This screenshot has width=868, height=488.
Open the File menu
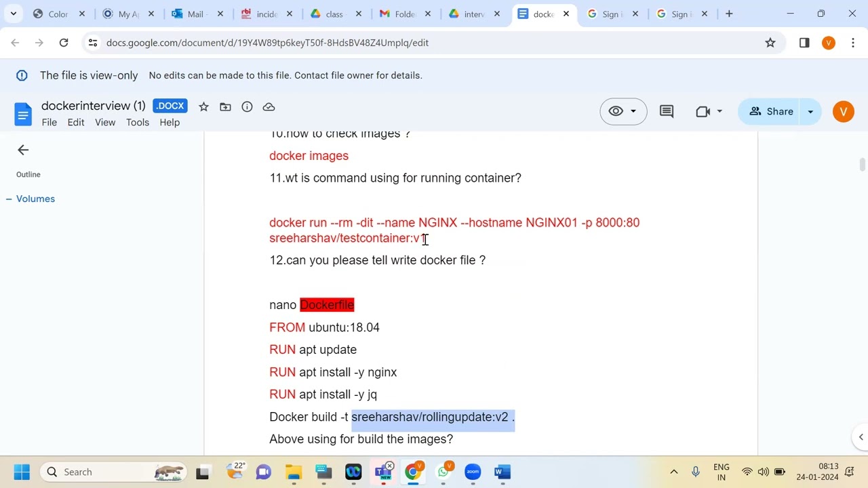[x=50, y=122]
